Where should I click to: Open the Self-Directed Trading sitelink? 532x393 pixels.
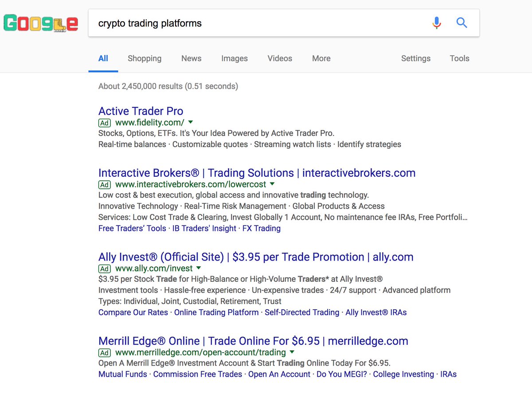point(302,313)
